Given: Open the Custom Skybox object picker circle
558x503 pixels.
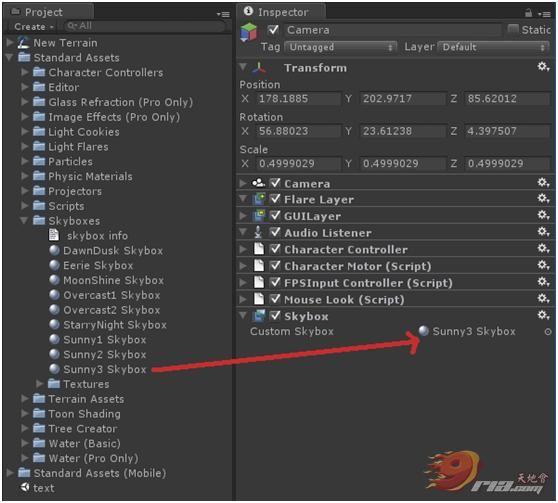Looking at the screenshot, I should point(548,332).
